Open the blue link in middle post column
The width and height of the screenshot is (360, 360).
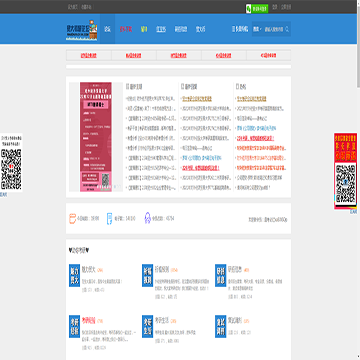(x=202, y=158)
